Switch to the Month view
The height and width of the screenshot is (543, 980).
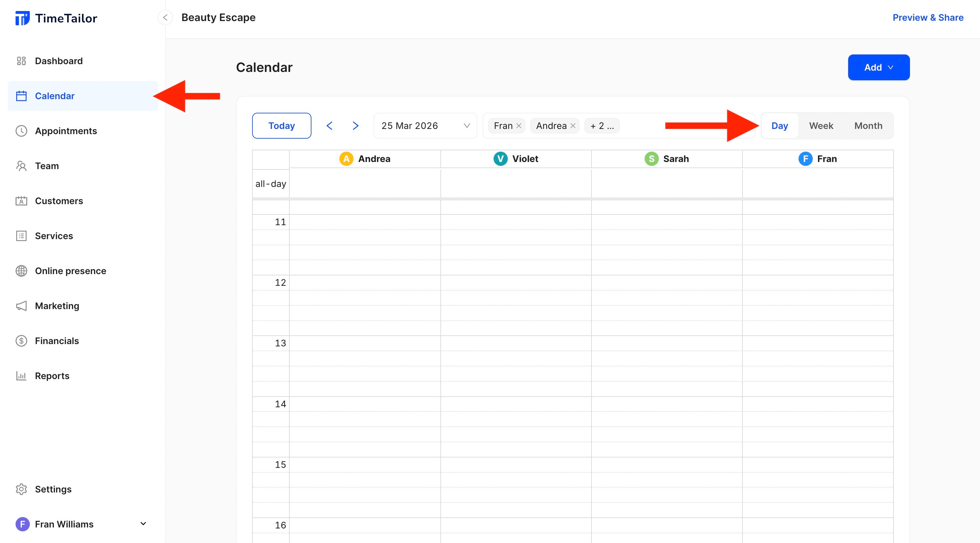pyautogui.click(x=868, y=125)
